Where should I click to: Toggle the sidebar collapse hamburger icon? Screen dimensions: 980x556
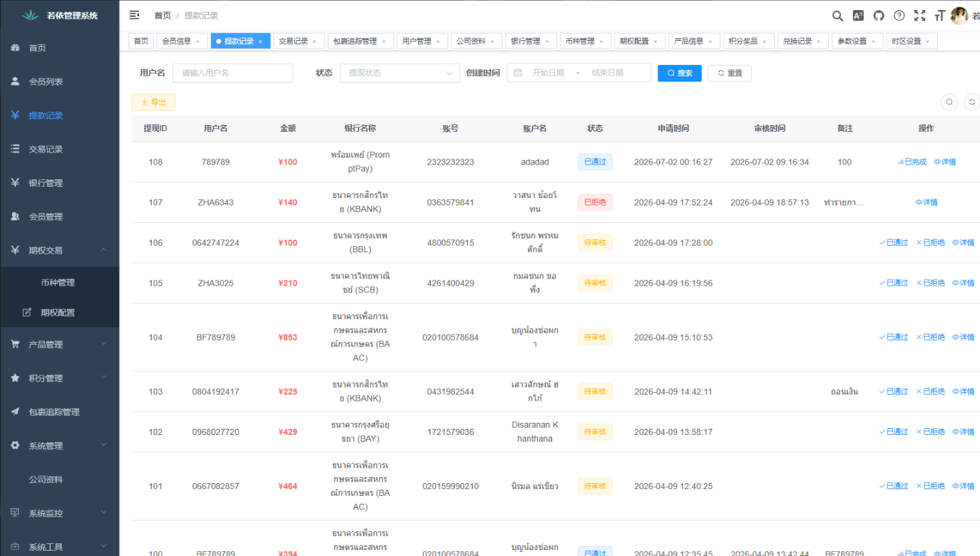[x=134, y=15]
